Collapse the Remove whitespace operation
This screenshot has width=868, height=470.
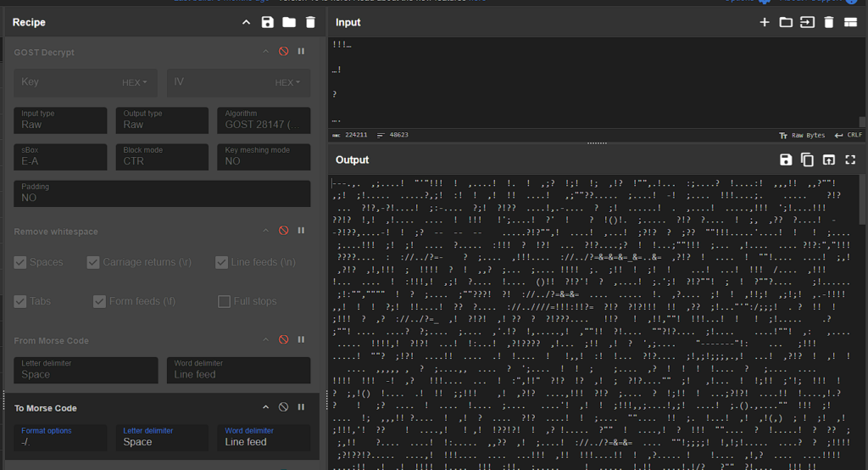265,231
